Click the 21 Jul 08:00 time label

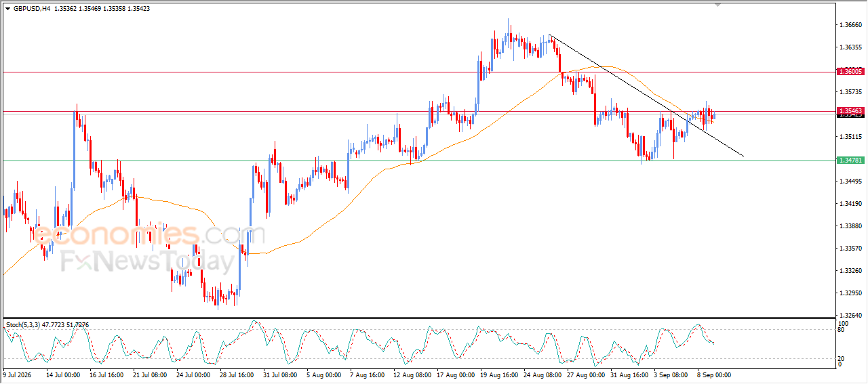149,374
